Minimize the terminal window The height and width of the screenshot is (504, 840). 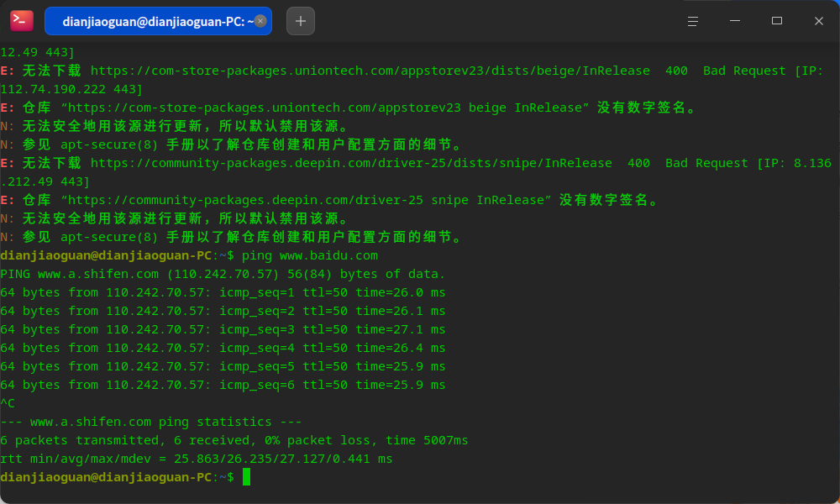pos(735,21)
